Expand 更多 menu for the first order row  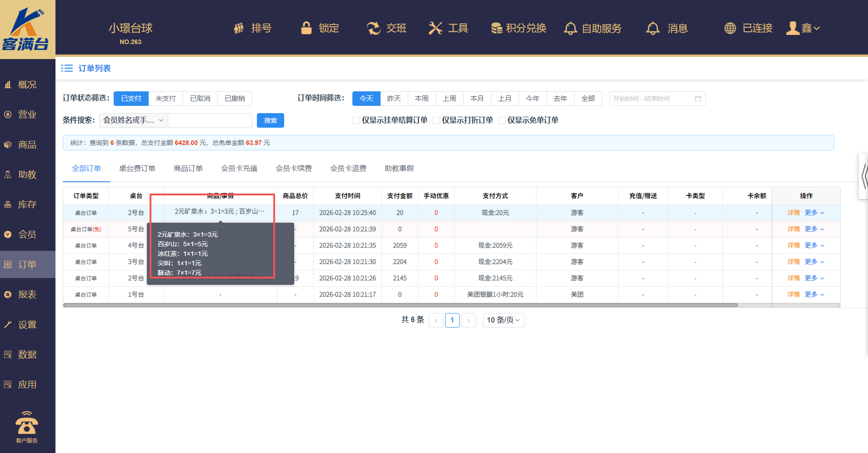814,213
